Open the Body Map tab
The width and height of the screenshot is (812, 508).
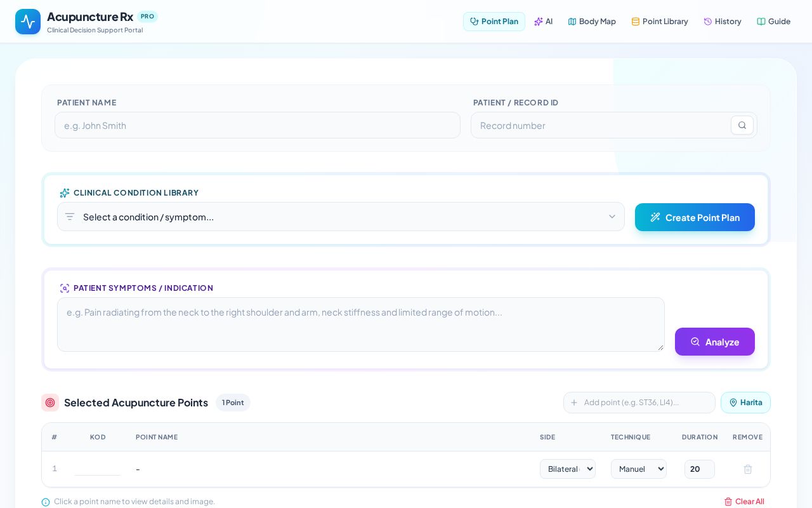coord(592,22)
